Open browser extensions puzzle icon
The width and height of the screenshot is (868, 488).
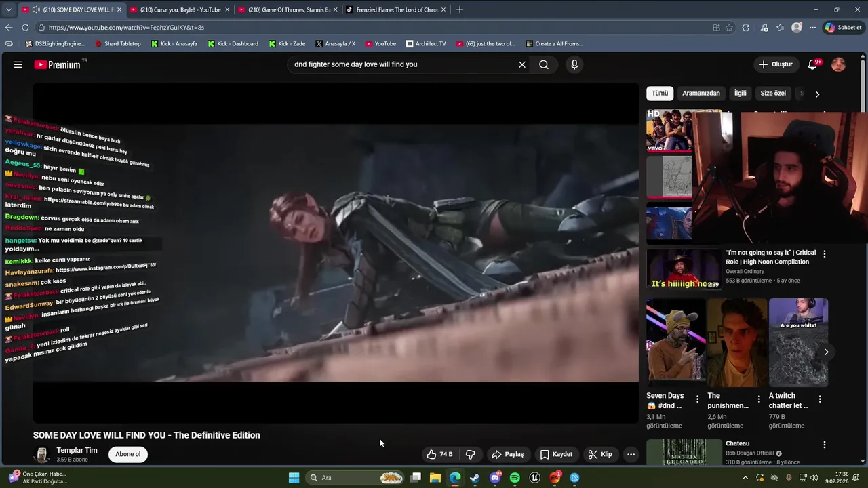(746, 28)
